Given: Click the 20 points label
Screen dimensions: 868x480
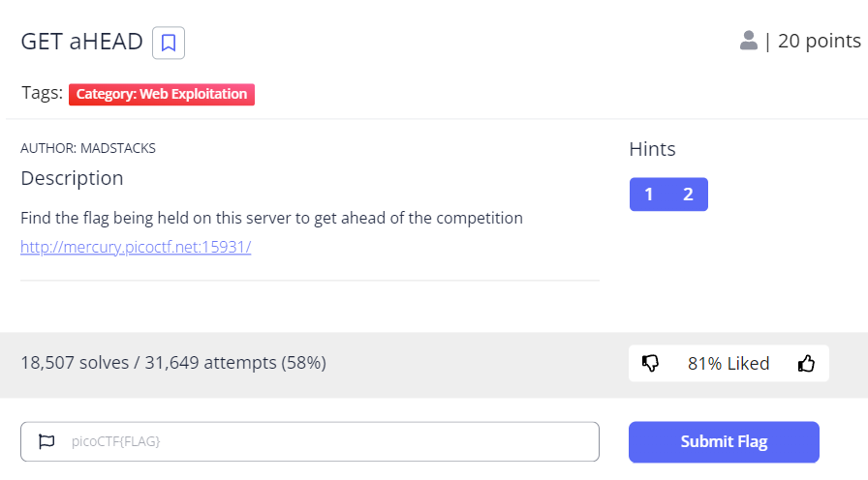Looking at the screenshot, I should click(820, 41).
